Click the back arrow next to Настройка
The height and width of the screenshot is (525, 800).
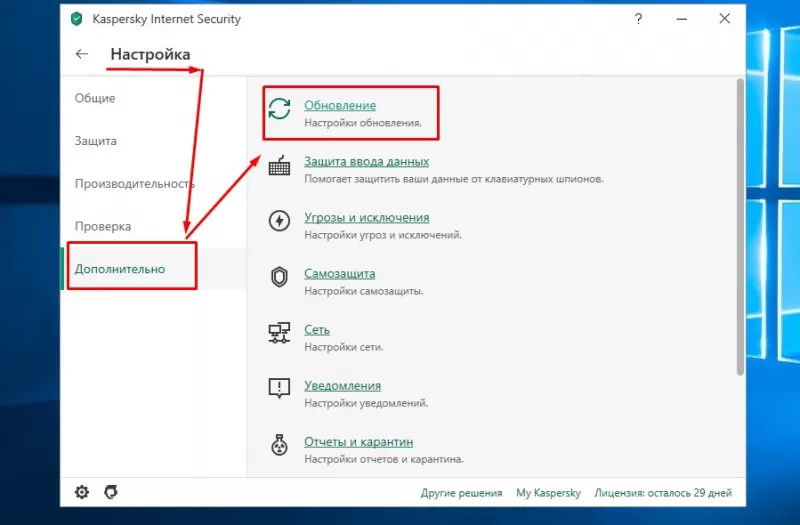pos(82,54)
